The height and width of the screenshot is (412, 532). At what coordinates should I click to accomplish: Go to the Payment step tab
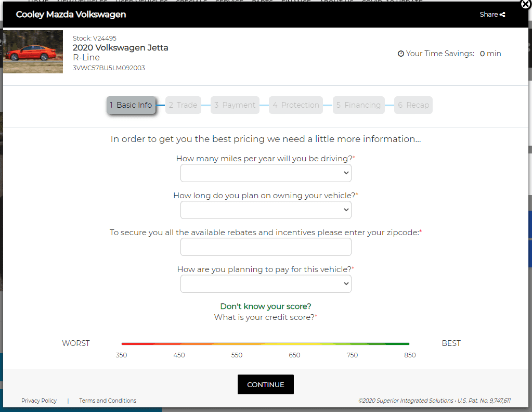[235, 105]
